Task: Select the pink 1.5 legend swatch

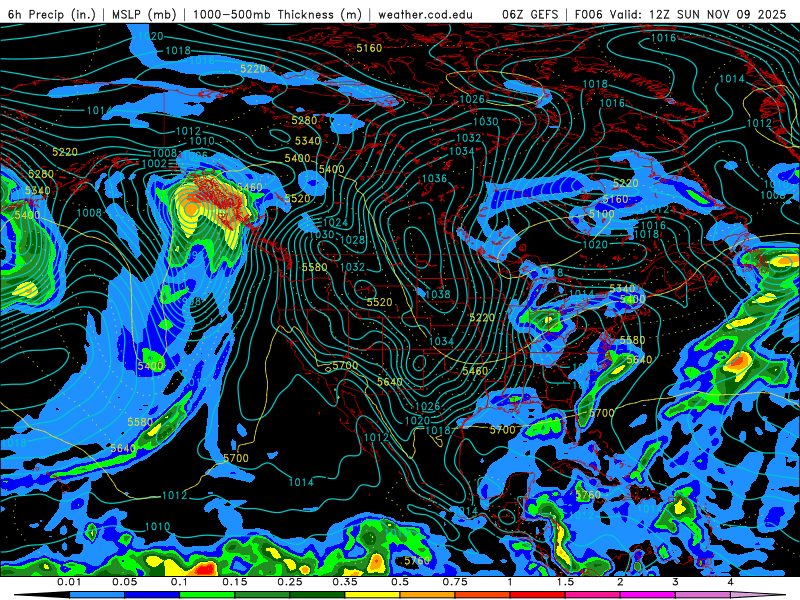Action: (x=593, y=595)
